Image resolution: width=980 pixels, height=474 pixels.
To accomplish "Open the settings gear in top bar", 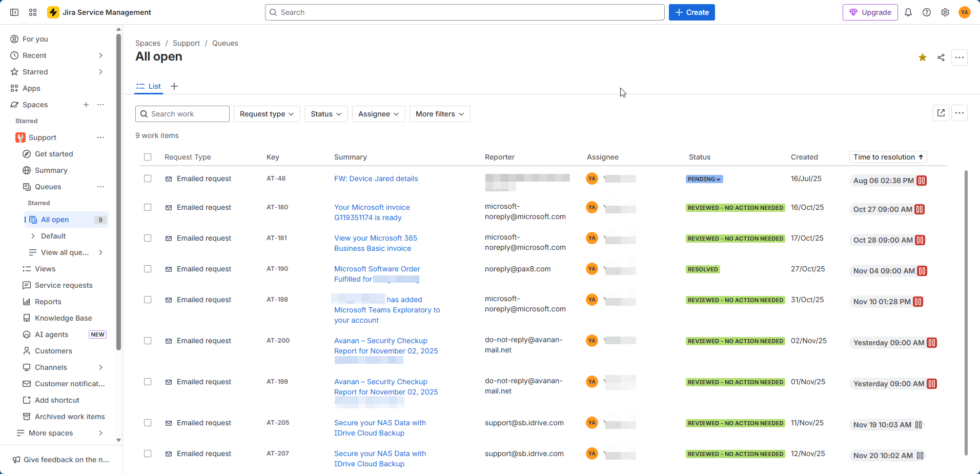I will point(945,12).
